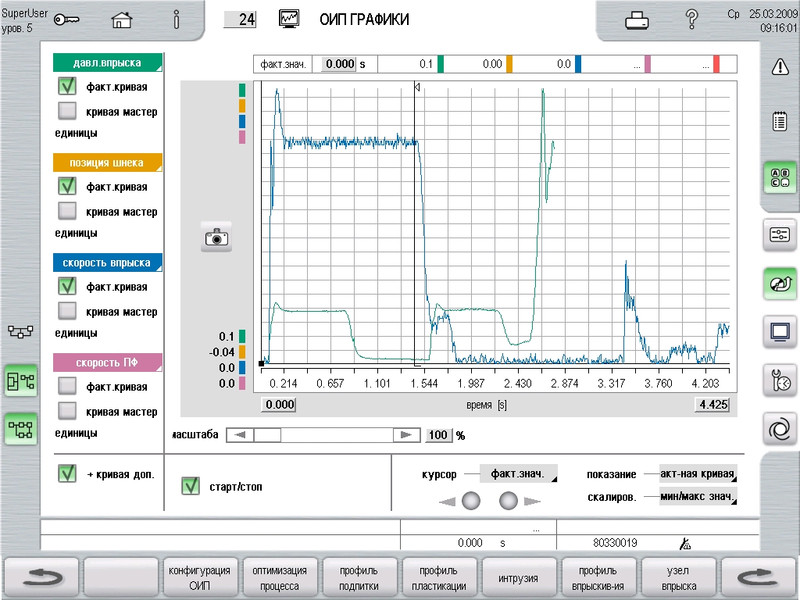The image size is (800, 600).
Task: Click the key access-level icon
Action: pyautogui.click(x=66, y=19)
